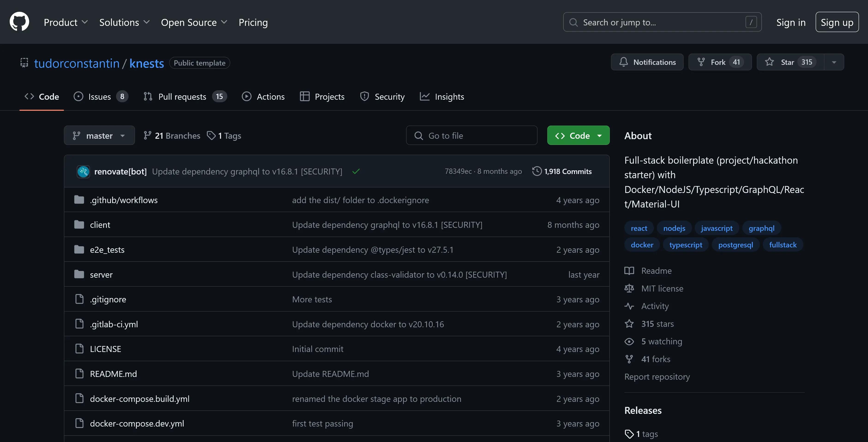Click the star icon in Star button
Viewport: 868px width, 442px height.
769,62
